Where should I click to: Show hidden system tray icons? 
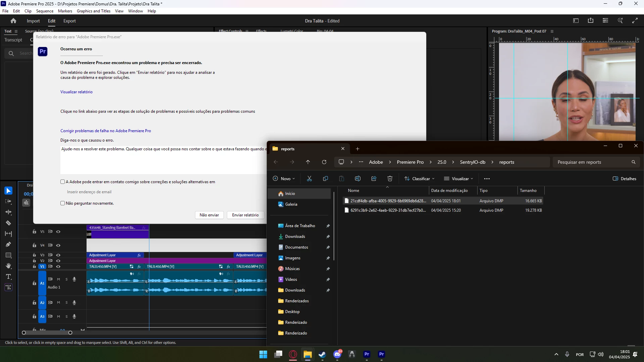pyautogui.click(x=556, y=355)
